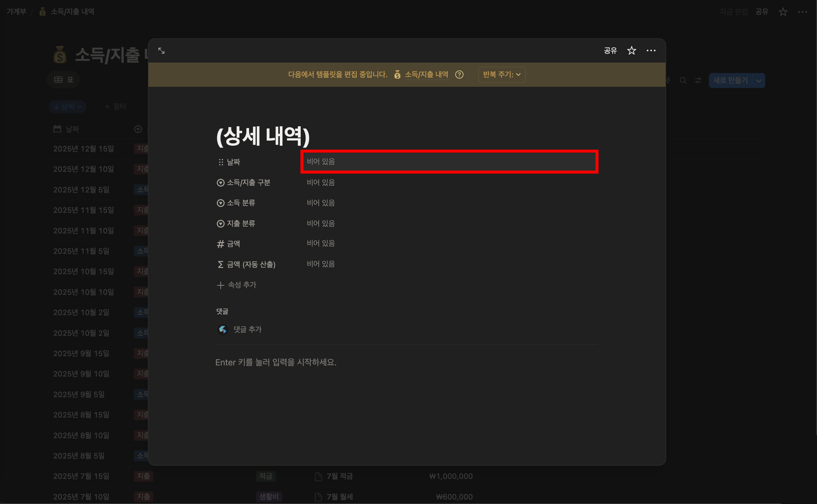Click the number sign icon for 금액
817x504 pixels.
(220, 244)
